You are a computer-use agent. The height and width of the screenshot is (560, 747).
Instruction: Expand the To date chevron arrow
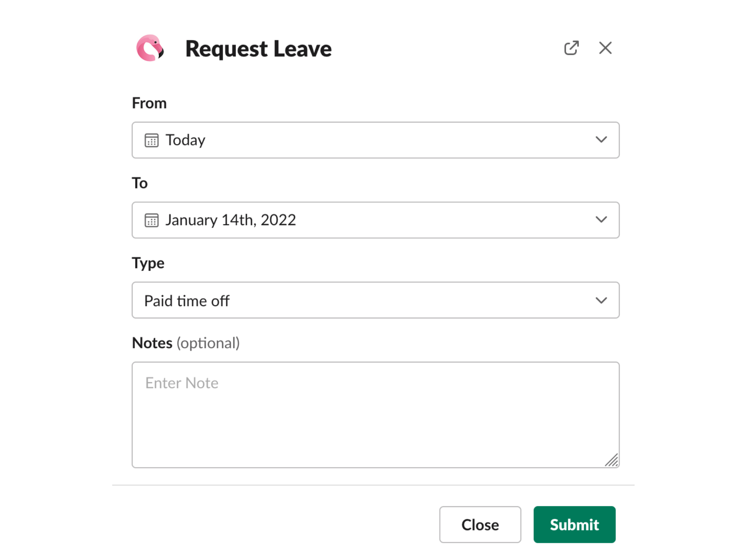601,220
